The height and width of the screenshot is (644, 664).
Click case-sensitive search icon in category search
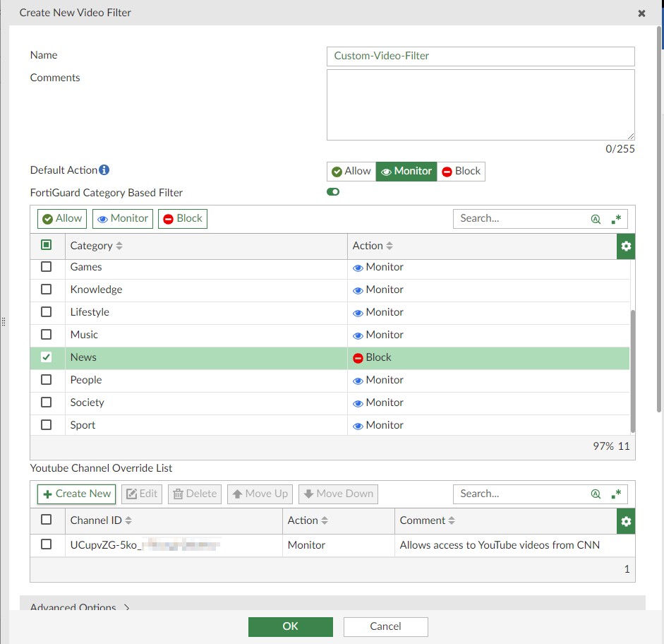pos(596,219)
